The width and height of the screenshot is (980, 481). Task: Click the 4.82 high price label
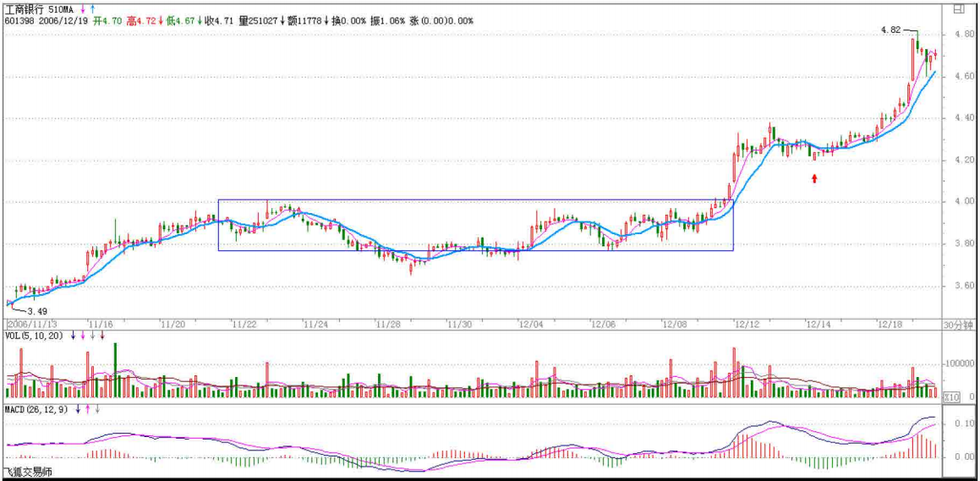click(x=890, y=30)
